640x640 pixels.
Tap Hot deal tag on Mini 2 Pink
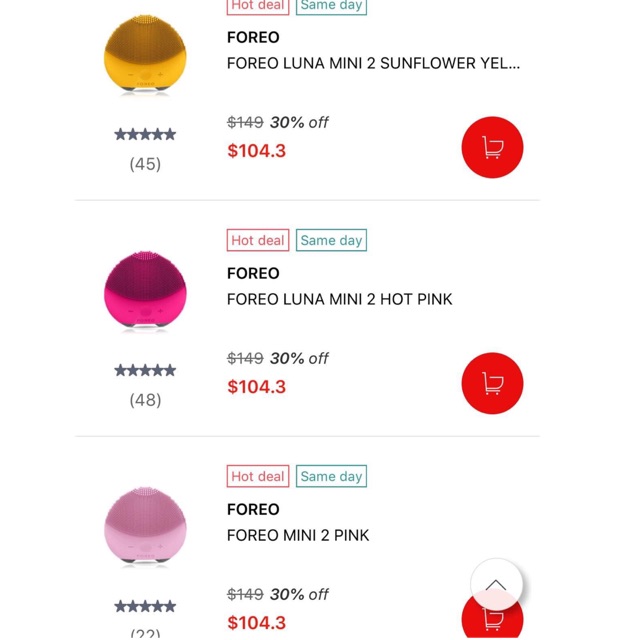[258, 476]
